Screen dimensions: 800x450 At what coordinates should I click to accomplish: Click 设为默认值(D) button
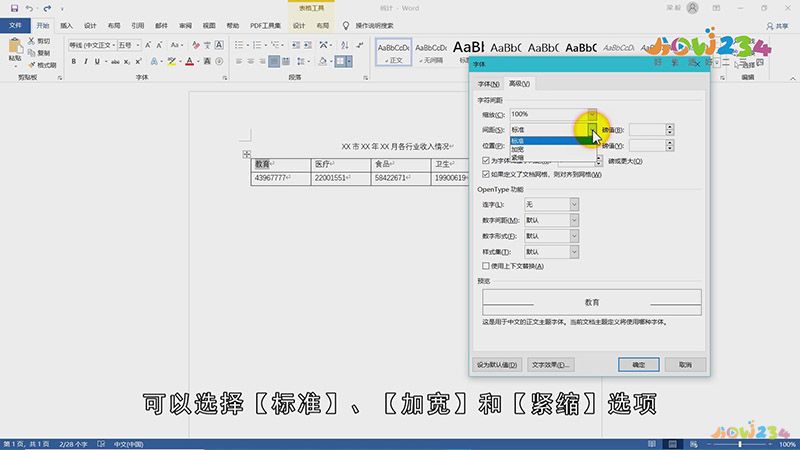click(x=497, y=364)
